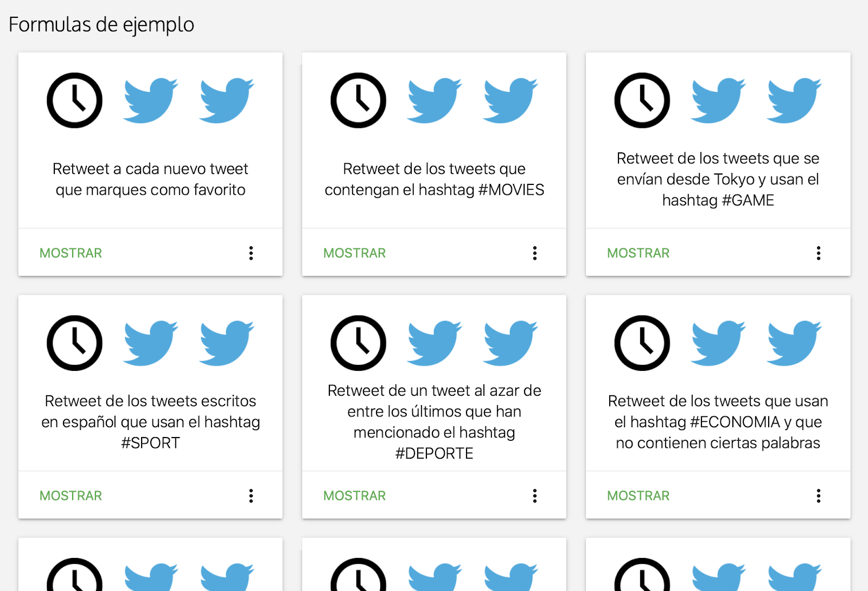Click the second Twitter bird in the #GAME card
Viewport: 868px width, 591px height.
[794, 100]
